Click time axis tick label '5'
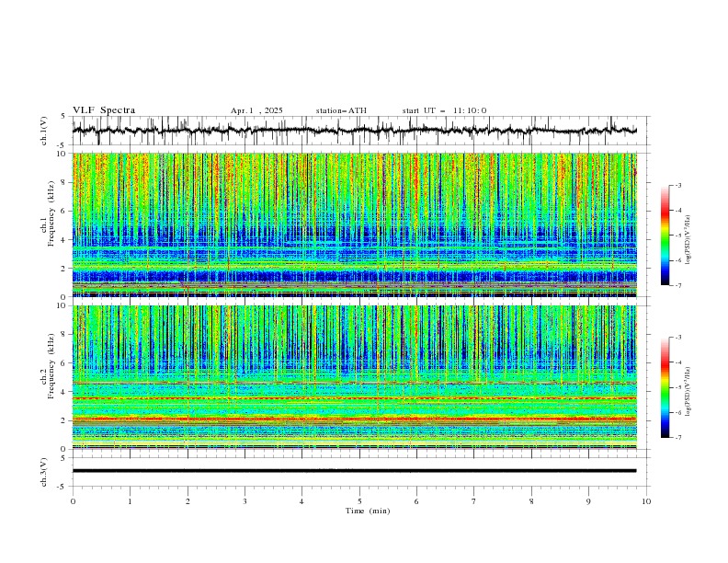 tap(359, 501)
